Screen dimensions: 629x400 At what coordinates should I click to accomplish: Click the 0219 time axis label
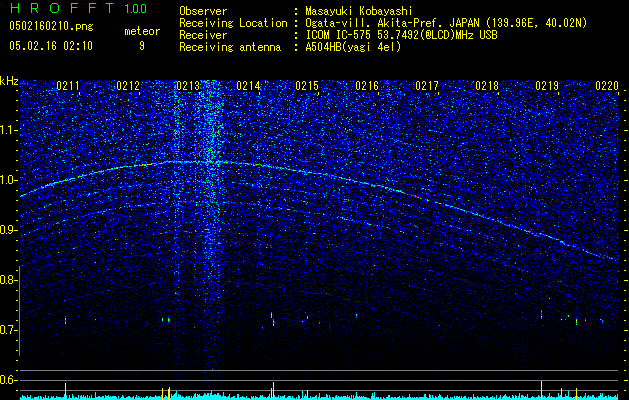[x=547, y=86]
